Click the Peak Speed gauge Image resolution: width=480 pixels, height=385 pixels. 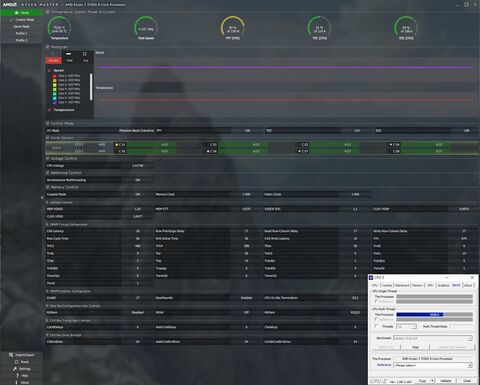click(146, 28)
